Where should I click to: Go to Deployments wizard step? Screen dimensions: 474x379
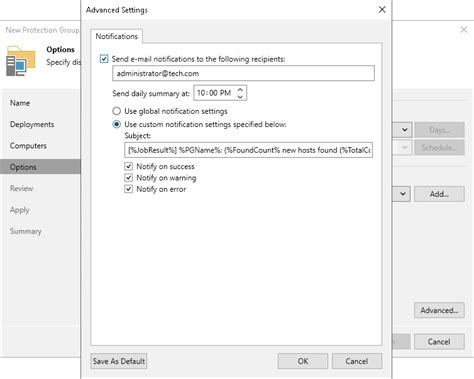coord(32,124)
